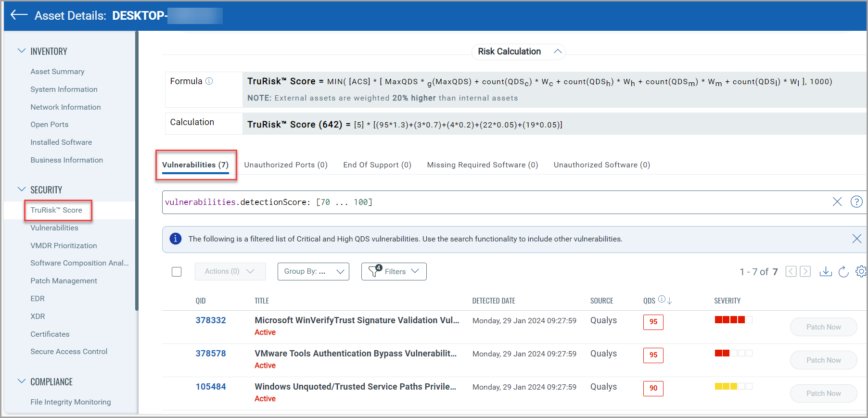The image size is (868, 418).
Task: Click Patch Now for Unquoted Service Paths
Action: click(823, 393)
